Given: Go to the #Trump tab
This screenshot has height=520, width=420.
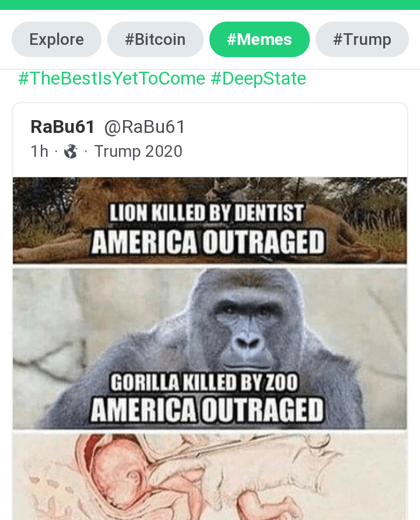Looking at the screenshot, I should [x=362, y=40].
